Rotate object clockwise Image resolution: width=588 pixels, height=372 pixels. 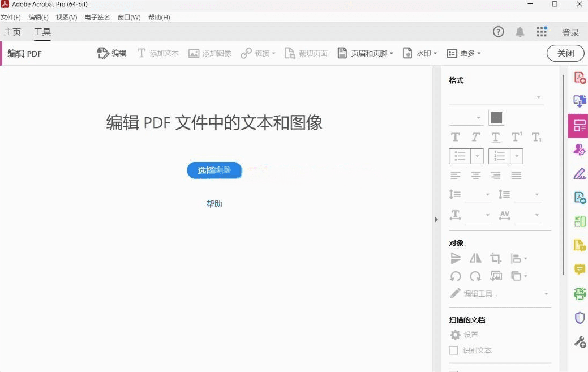475,276
